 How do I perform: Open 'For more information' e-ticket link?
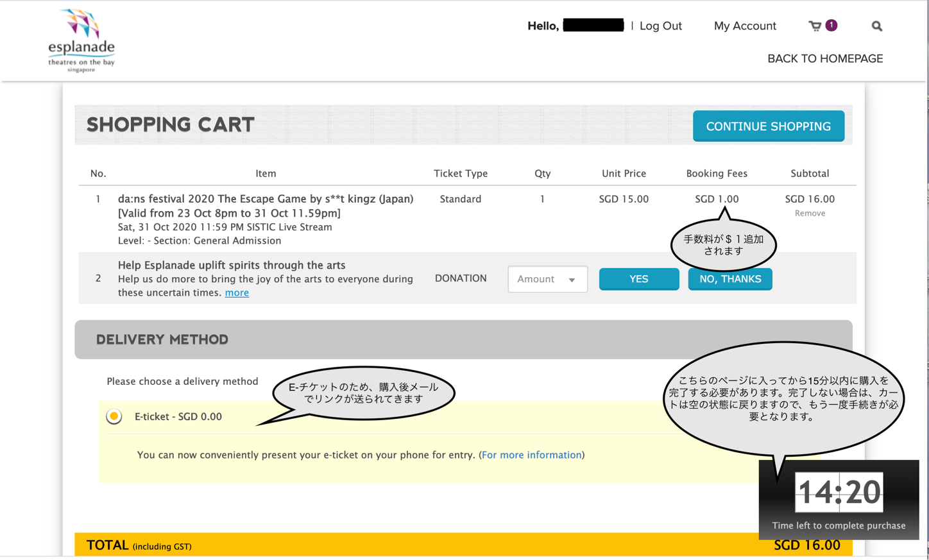pos(531,455)
